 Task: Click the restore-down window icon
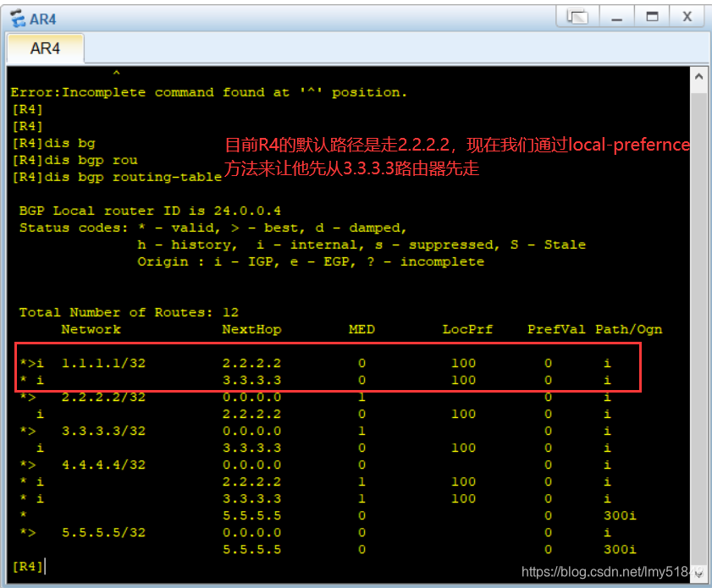[577, 17]
